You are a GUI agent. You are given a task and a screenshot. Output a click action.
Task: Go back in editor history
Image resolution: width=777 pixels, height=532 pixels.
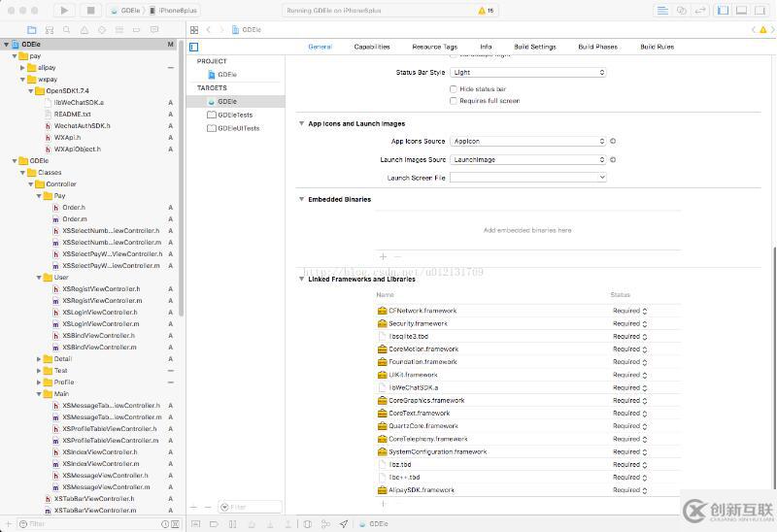[x=209, y=30]
